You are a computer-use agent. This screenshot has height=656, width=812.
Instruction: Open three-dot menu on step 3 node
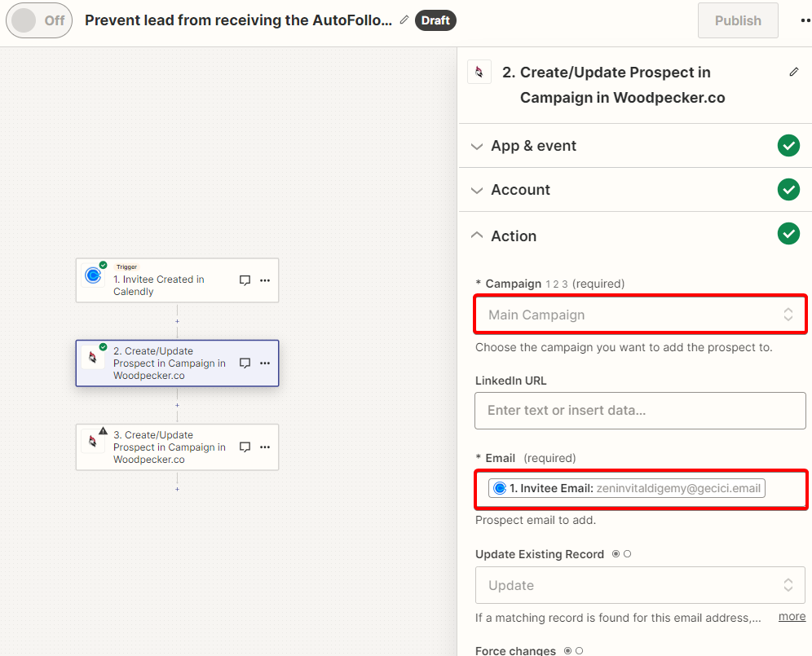point(265,447)
